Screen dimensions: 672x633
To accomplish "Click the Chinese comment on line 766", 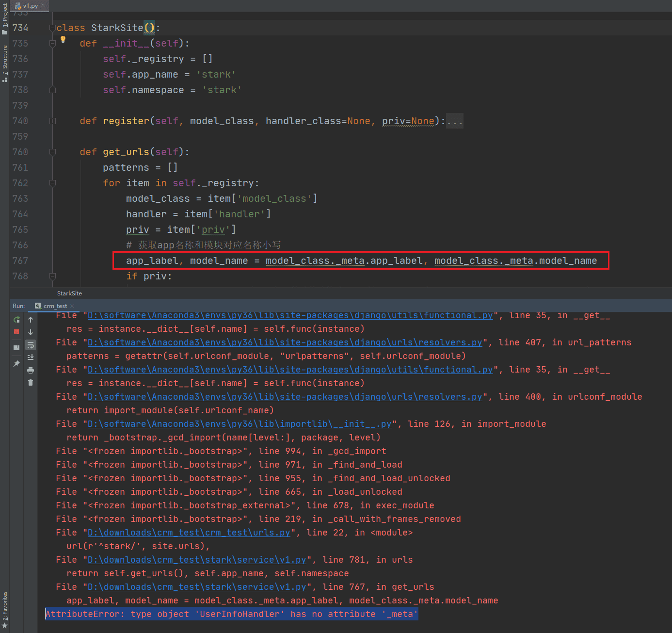I will click(204, 245).
